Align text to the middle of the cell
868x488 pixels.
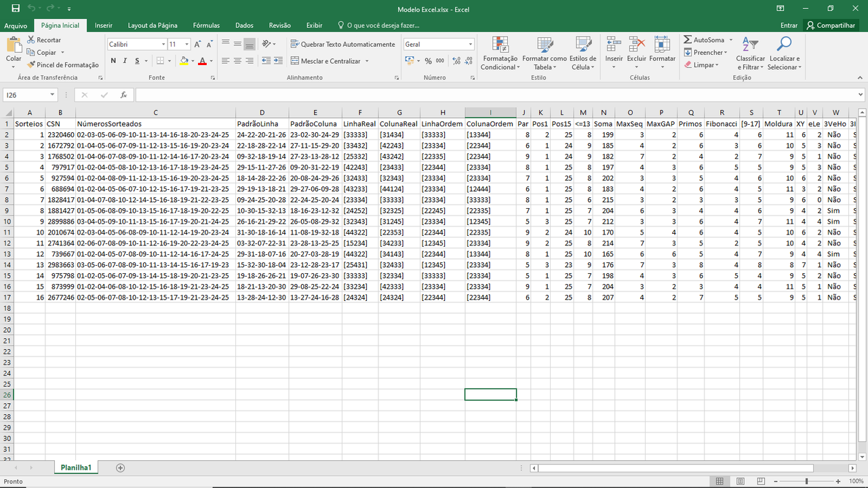point(237,44)
